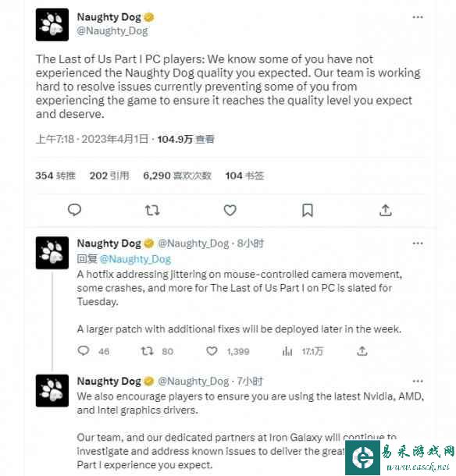View analytics of hotfix tweet
The height and width of the screenshot is (476, 456).
pyautogui.click(x=287, y=351)
